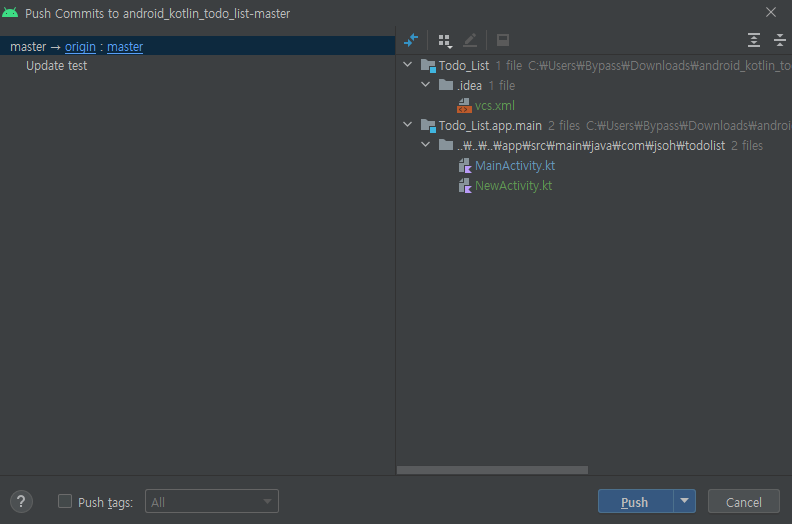Select the Todo_List root label

click(x=464, y=66)
